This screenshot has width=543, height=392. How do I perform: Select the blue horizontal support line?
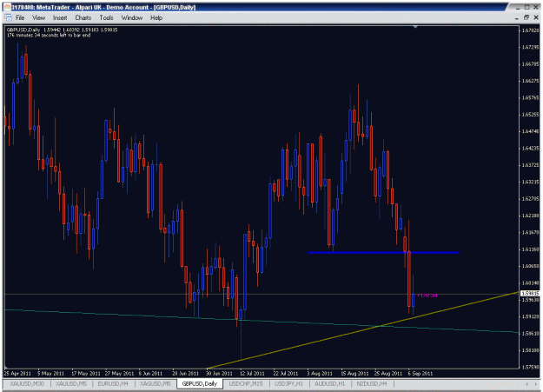pos(383,252)
